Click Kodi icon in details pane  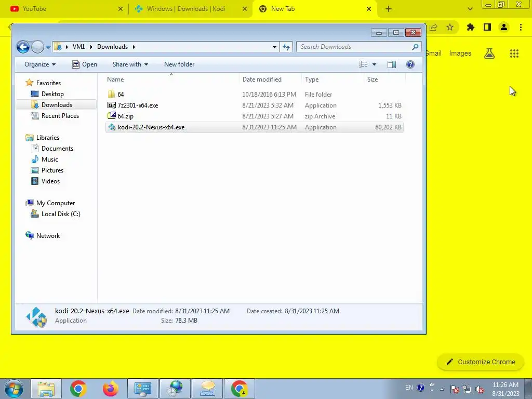36,317
